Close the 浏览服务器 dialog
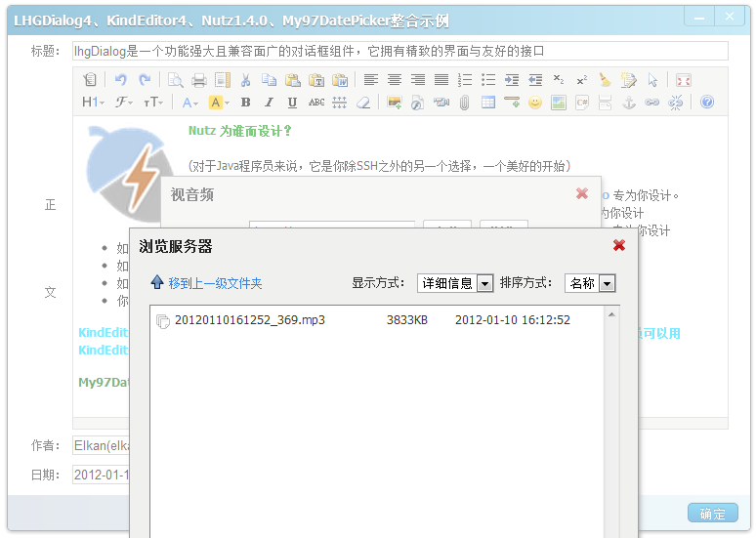 coord(619,245)
